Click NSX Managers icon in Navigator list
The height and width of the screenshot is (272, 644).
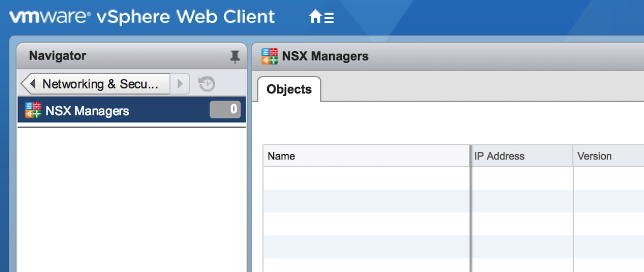click(33, 110)
